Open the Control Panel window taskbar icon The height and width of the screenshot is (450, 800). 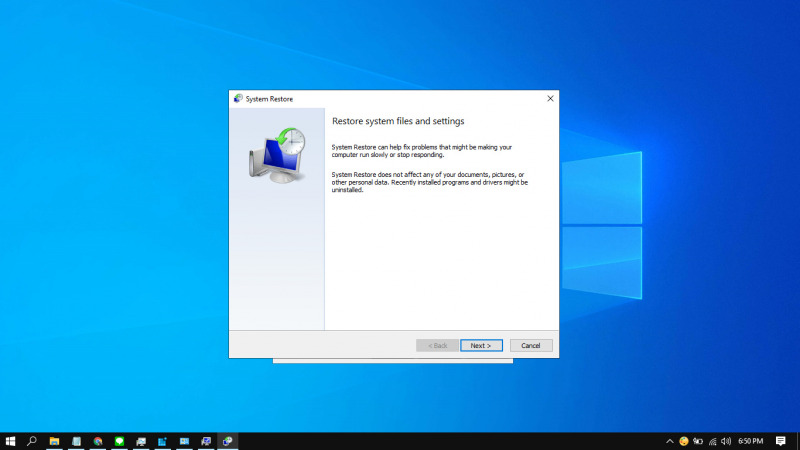(184, 441)
